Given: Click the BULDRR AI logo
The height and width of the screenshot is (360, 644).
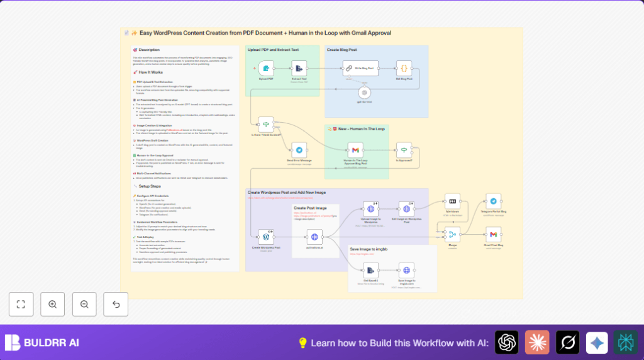Looking at the screenshot, I should click(42, 342).
